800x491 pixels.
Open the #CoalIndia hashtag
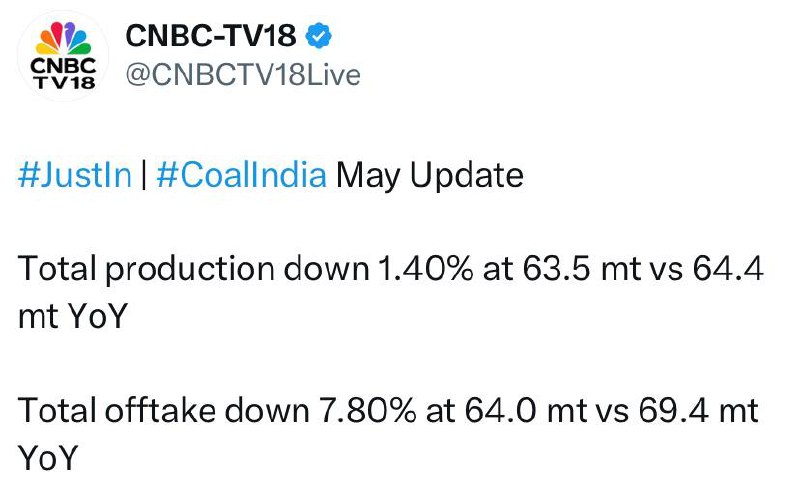coord(241,175)
